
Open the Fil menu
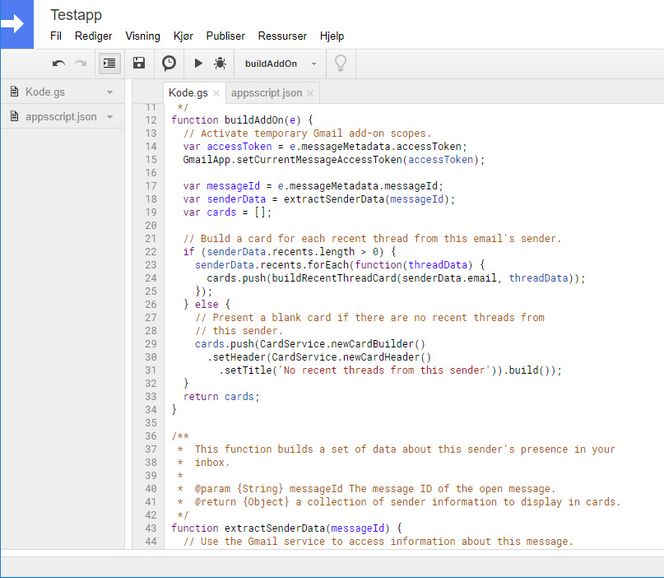pos(56,36)
